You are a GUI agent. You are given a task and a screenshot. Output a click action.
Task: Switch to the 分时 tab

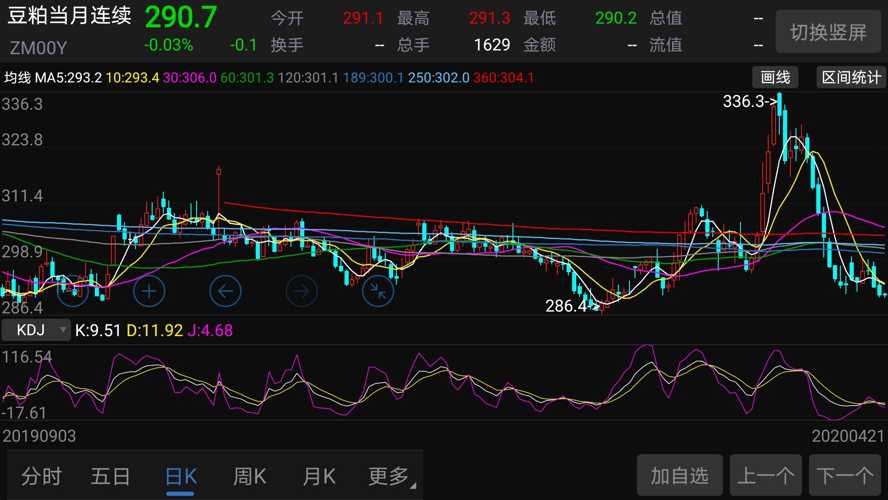[x=41, y=476]
